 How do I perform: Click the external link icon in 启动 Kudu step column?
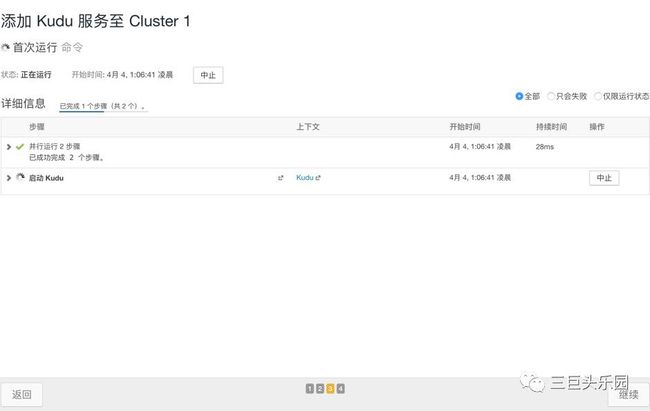[x=281, y=178]
